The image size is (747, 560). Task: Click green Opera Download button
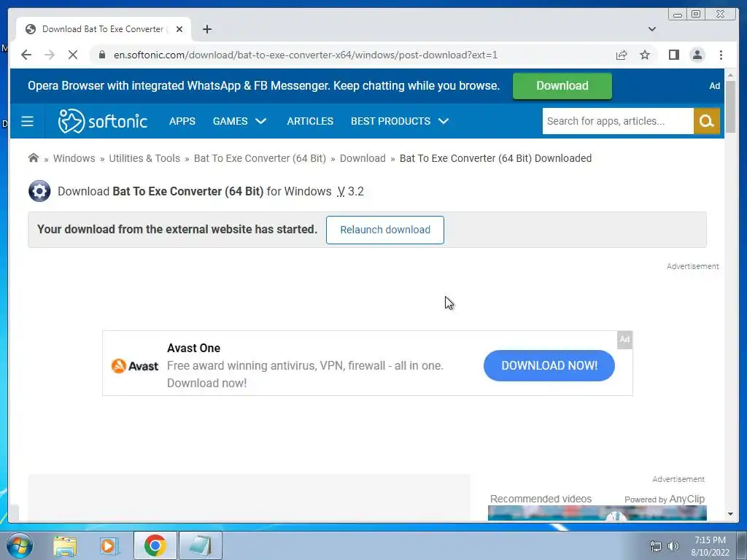tap(562, 86)
